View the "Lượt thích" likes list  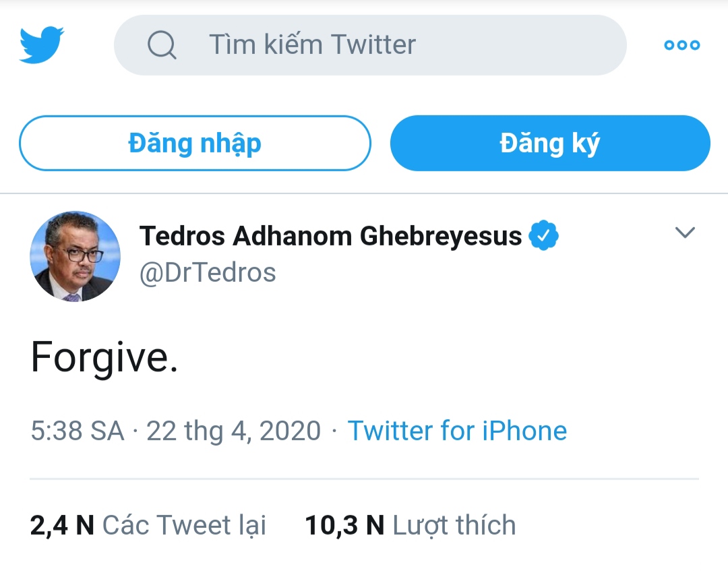454,525
